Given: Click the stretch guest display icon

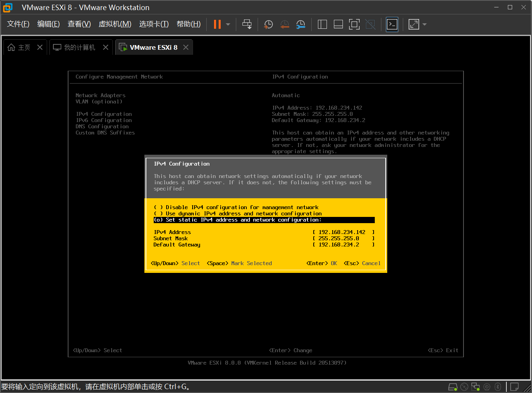Looking at the screenshot, I should coord(414,24).
